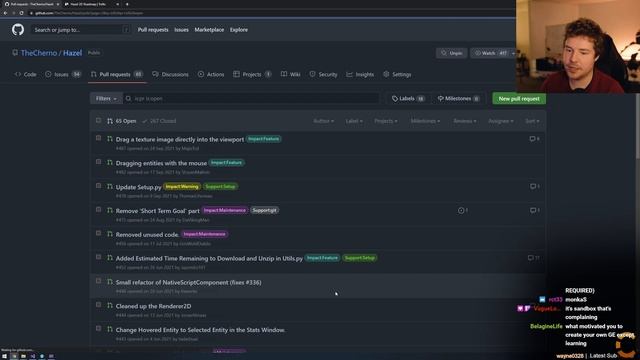
Task: Open the Discussions tab
Action: (x=170, y=74)
